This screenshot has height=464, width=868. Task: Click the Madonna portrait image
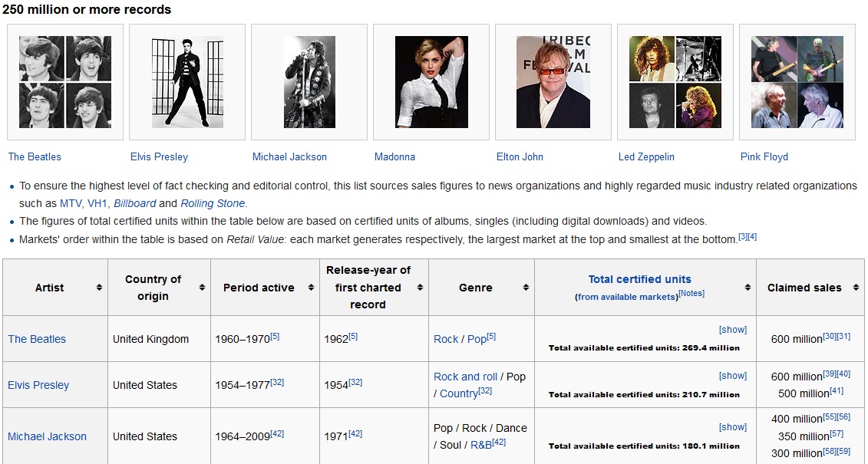(431, 82)
